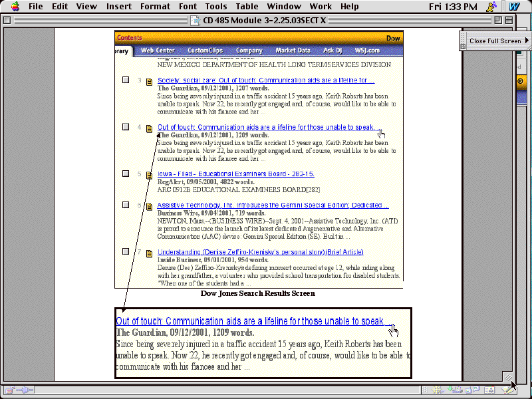Open the Apple menu
Image resolution: width=532 pixels, height=399 pixels.
tap(15, 7)
